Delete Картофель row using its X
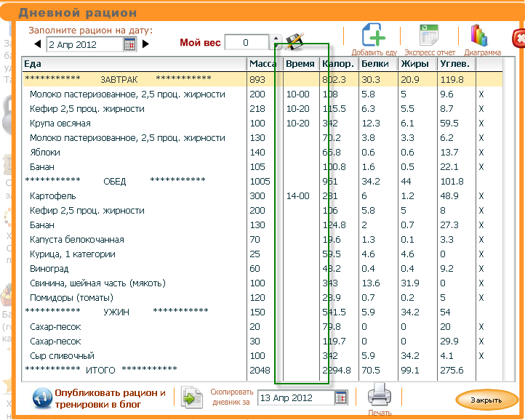This screenshot has width=525, height=420. point(481,196)
